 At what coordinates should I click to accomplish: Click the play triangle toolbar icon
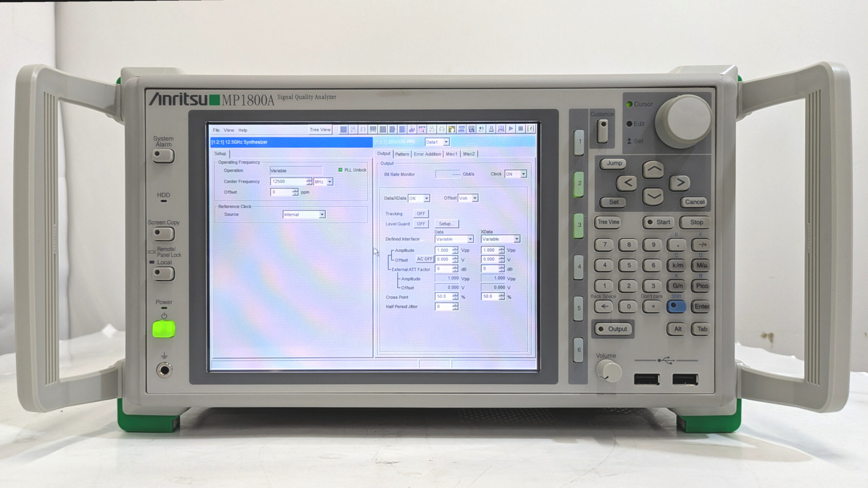pyautogui.click(x=511, y=129)
